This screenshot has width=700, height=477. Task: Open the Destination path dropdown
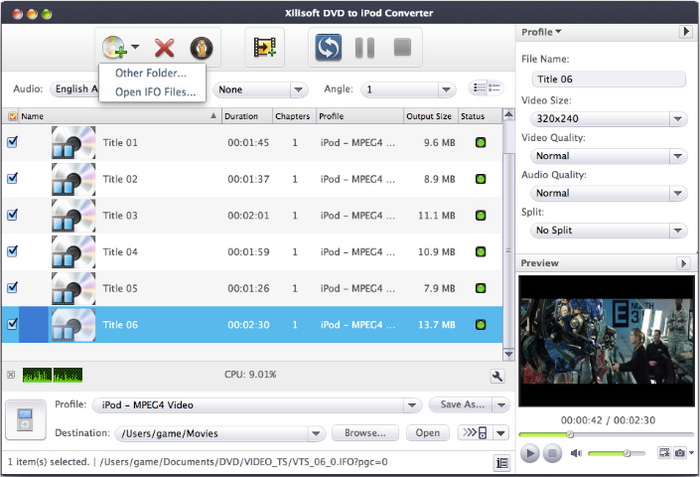[x=220, y=433]
